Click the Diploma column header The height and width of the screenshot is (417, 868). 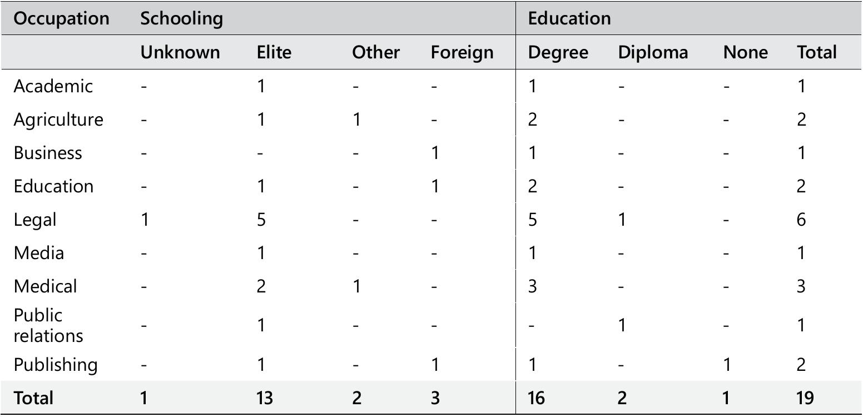point(653,52)
